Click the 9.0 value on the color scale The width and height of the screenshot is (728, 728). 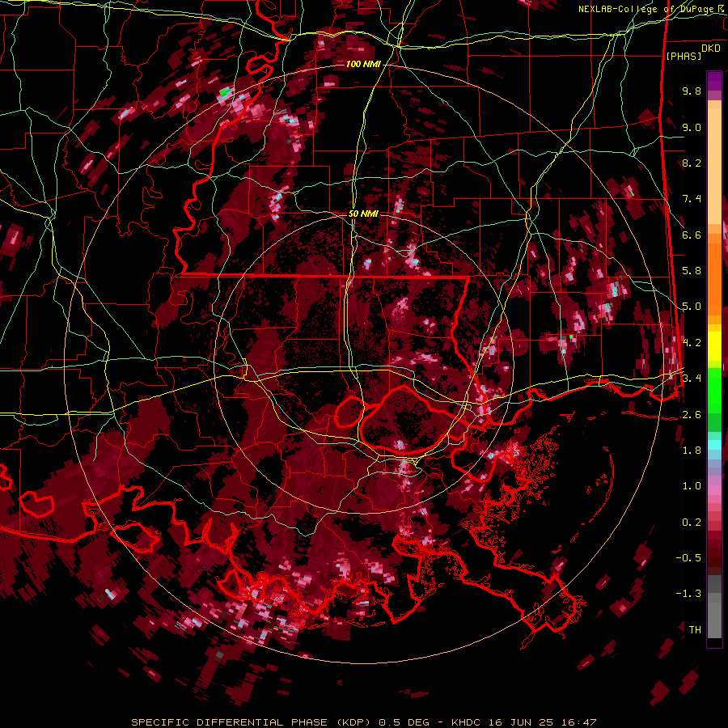692,127
